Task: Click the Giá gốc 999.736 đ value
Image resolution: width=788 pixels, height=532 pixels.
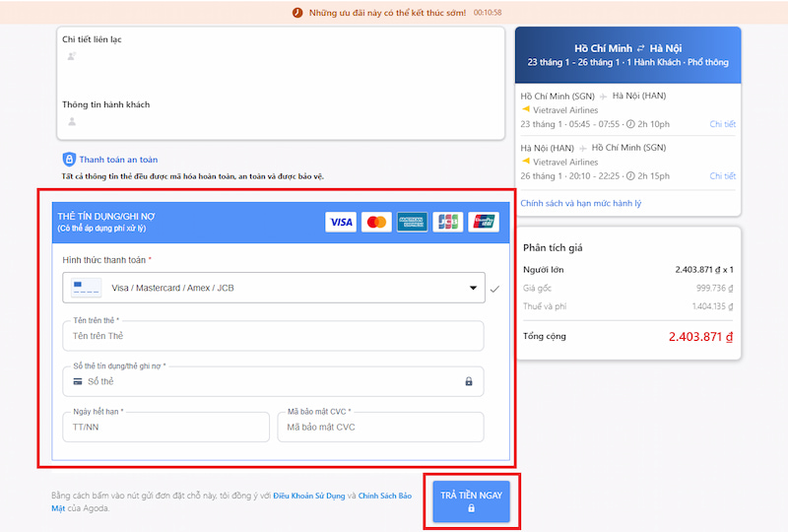Action: pyautogui.click(x=714, y=288)
